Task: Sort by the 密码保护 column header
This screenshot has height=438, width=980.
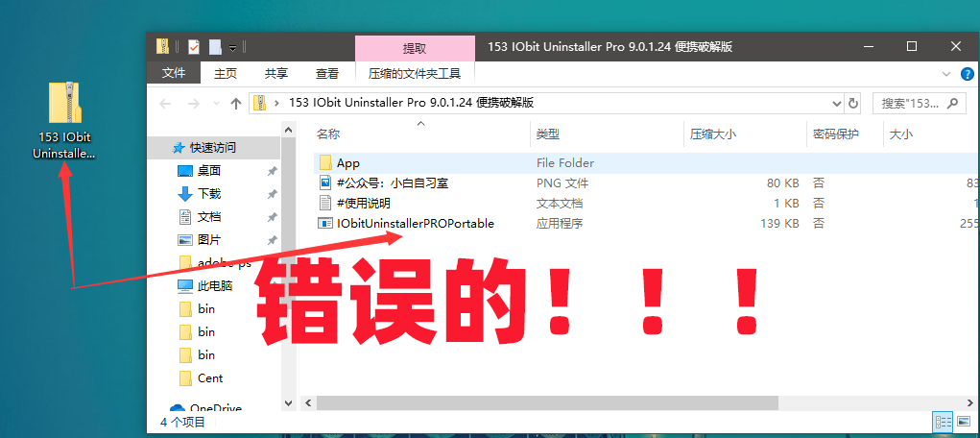Action: tap(836, 134)
